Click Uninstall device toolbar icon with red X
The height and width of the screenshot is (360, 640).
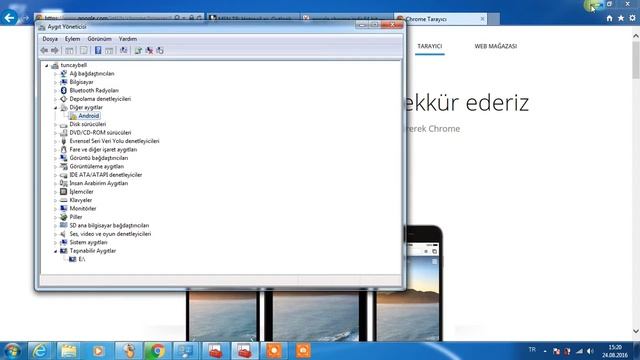tap(149, 50)
